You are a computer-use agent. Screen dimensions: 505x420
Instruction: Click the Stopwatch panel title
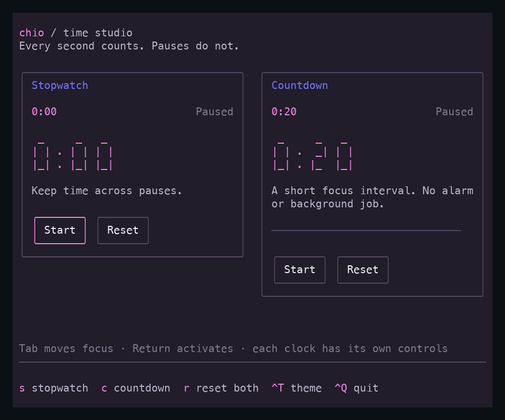(x=60, y=85)
